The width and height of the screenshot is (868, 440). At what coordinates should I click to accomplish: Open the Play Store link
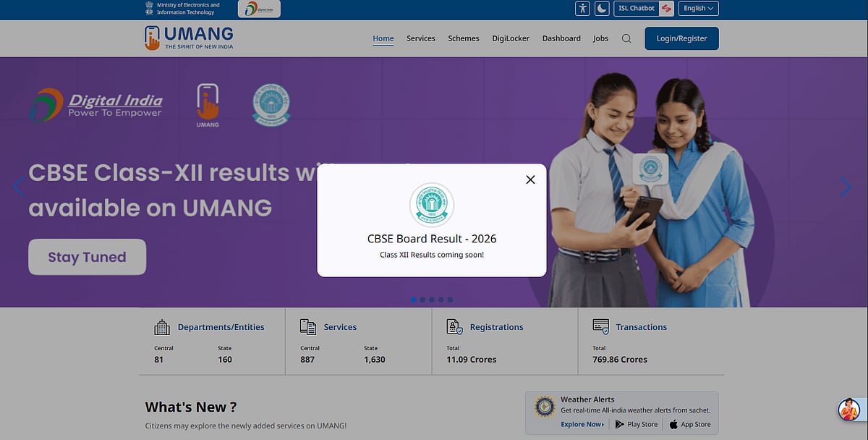point(637,424)
